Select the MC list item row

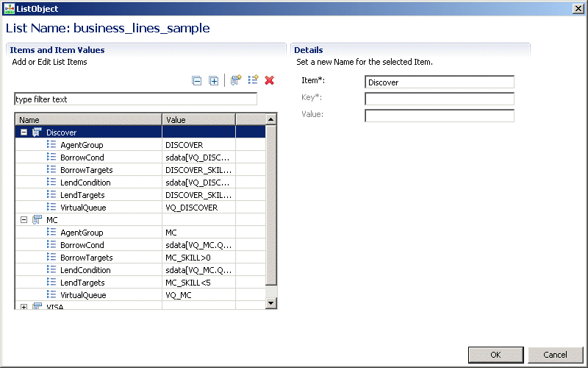tap(140, 219)
